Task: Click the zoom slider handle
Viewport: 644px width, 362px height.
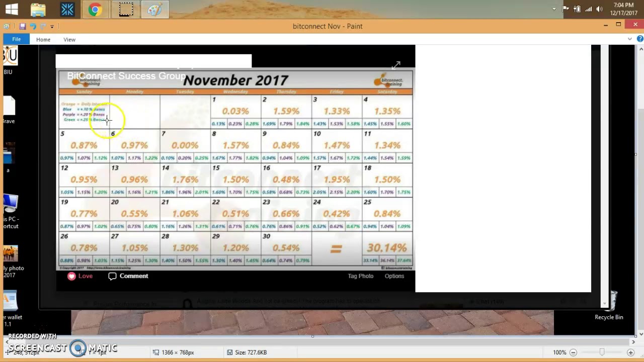Action: coord(602,352)
